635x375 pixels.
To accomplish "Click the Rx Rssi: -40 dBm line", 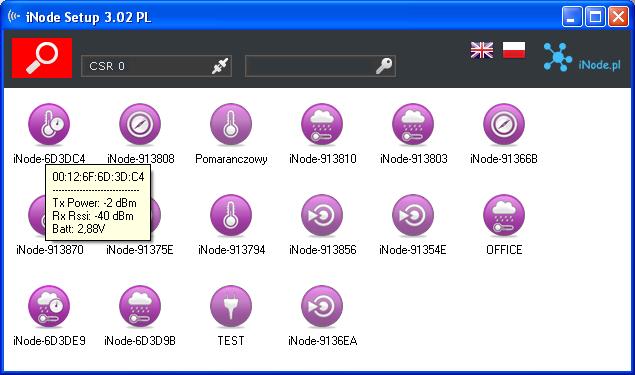I will pyautogui.click(x=93, y=216).
